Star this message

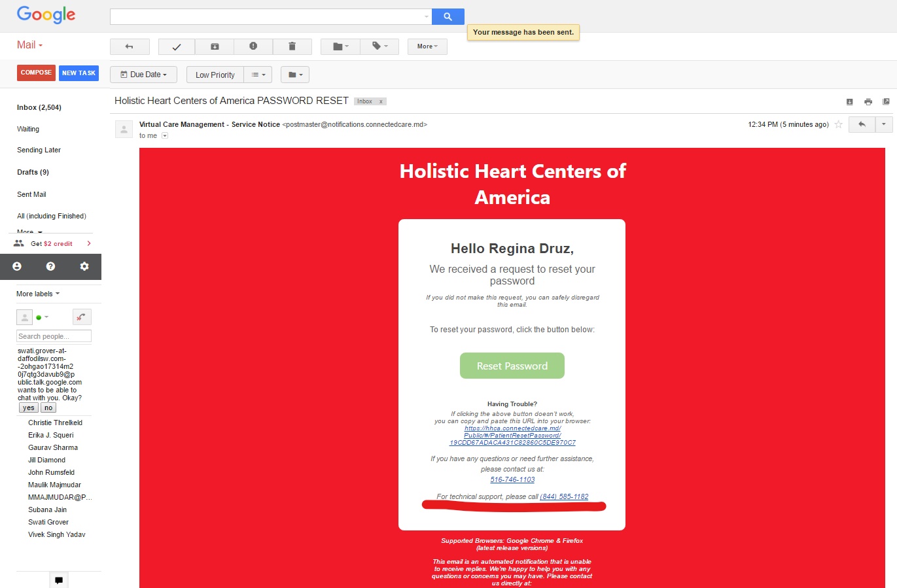click(x=838, y=124)
